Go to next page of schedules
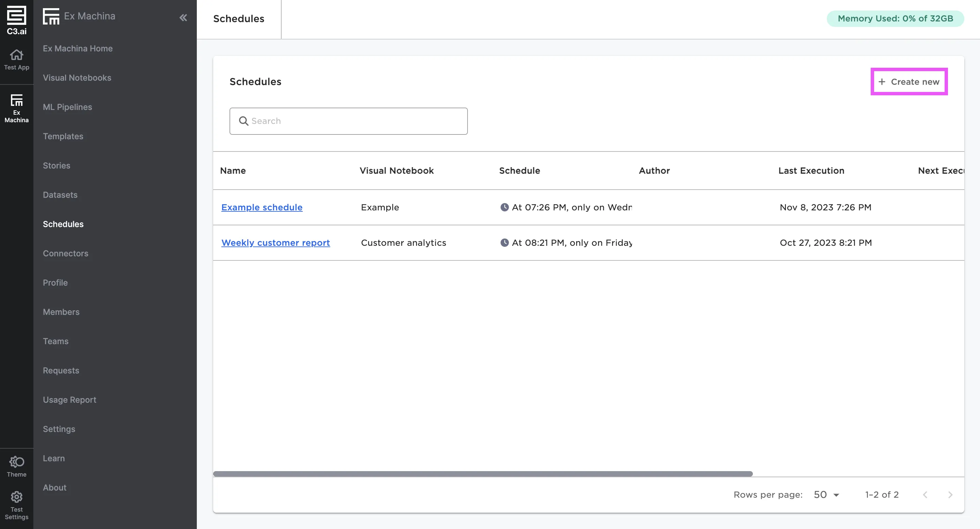This screenshot has height=529, width=980. 950,494
